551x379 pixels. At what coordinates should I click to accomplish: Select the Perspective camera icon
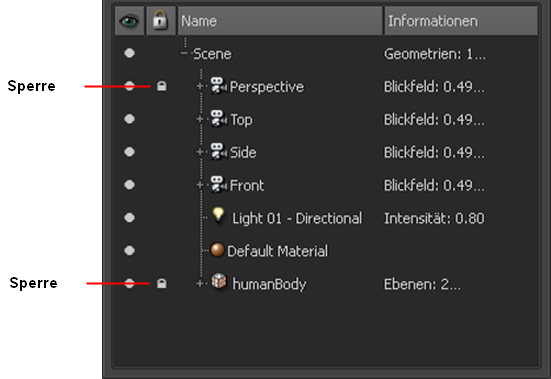pos(218,86)
